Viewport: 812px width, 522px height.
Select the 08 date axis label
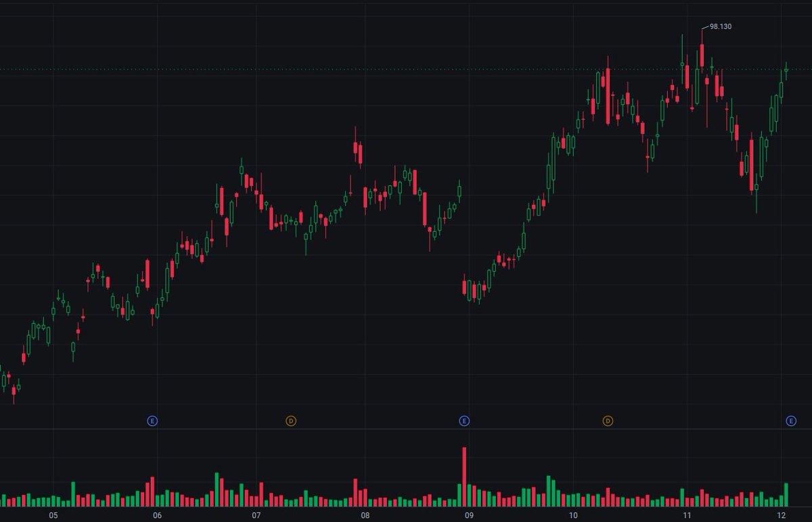tap(365, 515)
